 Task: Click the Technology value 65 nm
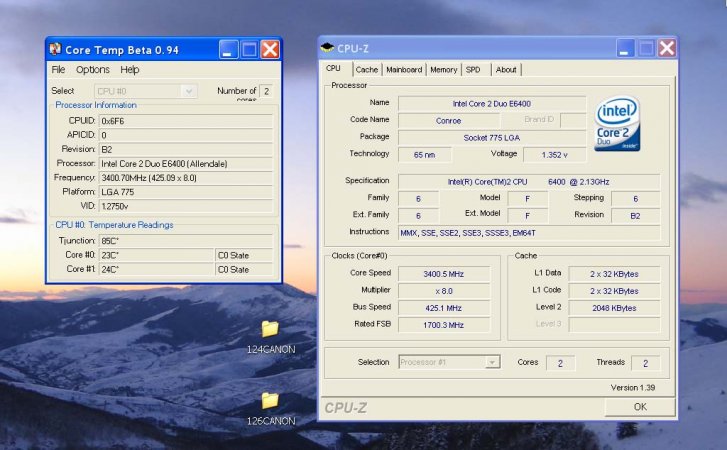[x=424, y=155]
